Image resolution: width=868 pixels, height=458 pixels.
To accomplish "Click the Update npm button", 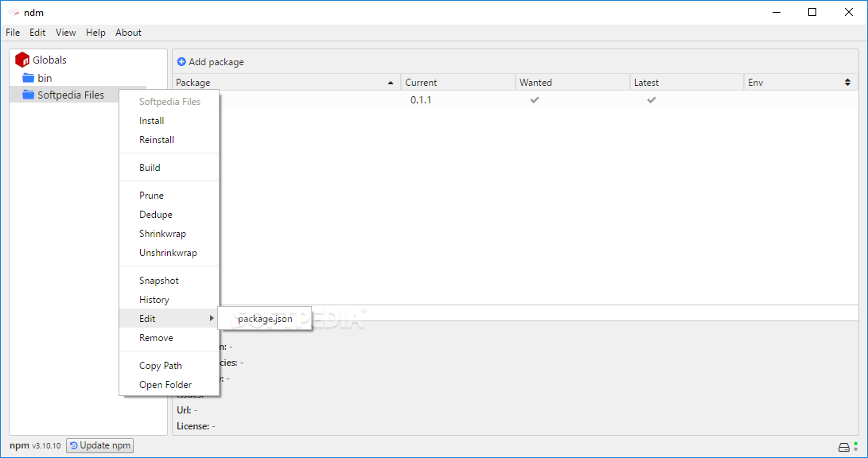I will (100, 446).
